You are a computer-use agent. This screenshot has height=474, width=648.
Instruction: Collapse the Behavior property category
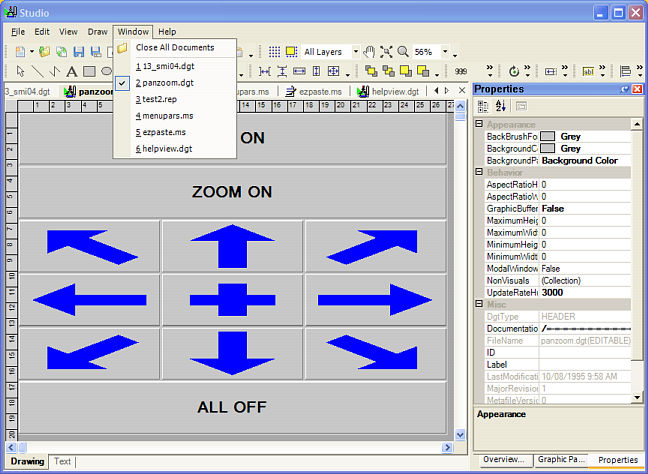click(x=479, y=172)
